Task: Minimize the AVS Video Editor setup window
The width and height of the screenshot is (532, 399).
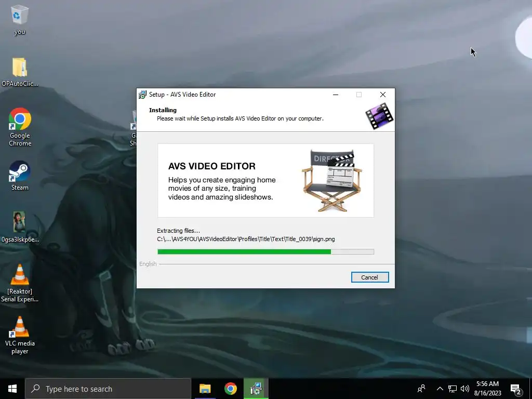Action: [336, 95]
